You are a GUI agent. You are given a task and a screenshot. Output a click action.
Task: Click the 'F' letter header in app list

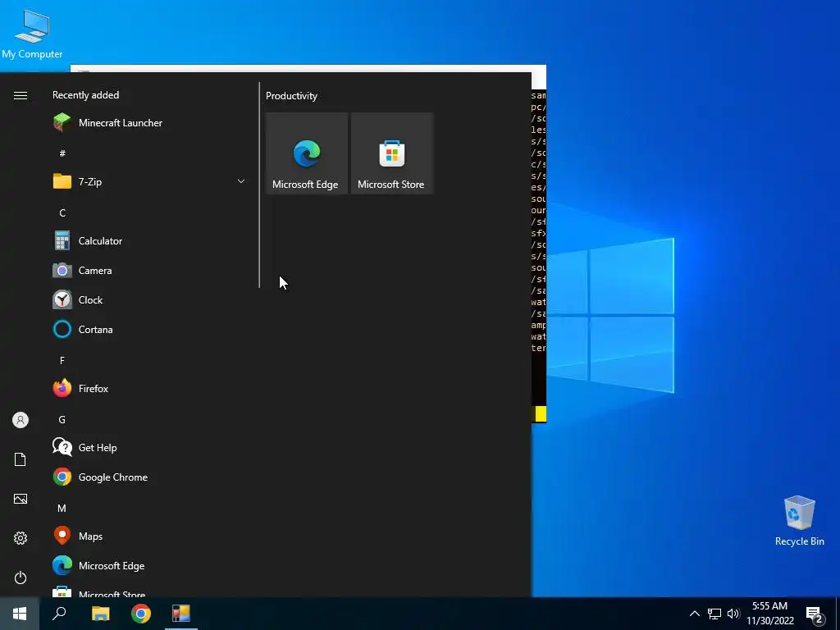(x=62, y=361)
